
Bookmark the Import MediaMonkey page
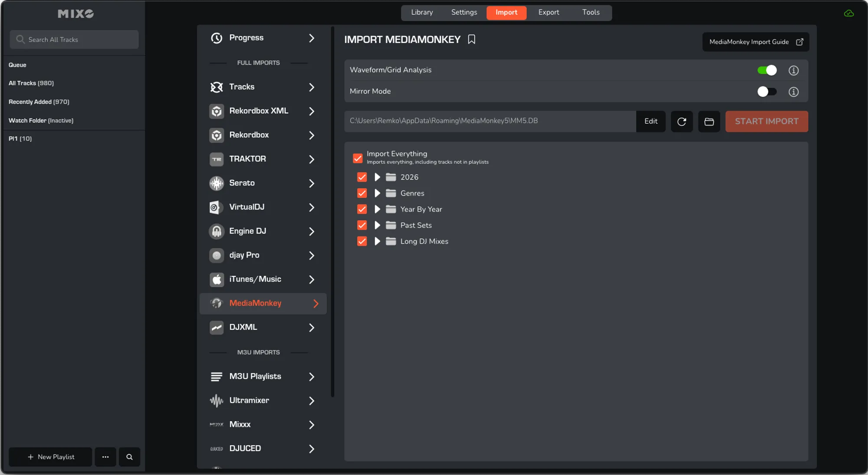point(472,39)
